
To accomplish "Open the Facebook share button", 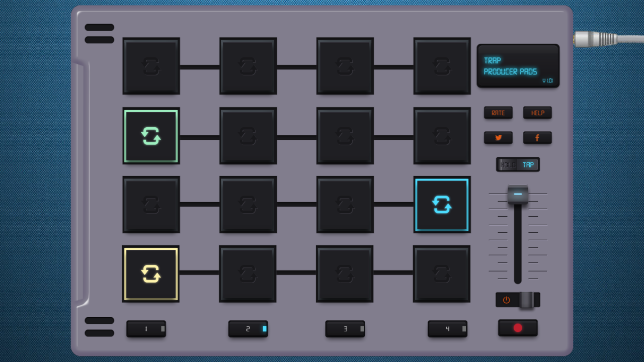I will pyautogui.click(x=537, y=138).
